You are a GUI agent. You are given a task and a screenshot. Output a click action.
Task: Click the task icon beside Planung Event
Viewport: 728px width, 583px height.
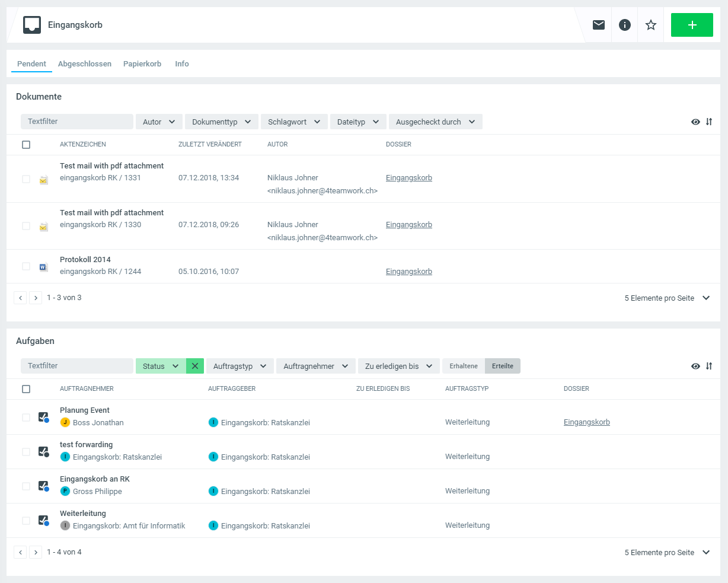coord(43,418)
